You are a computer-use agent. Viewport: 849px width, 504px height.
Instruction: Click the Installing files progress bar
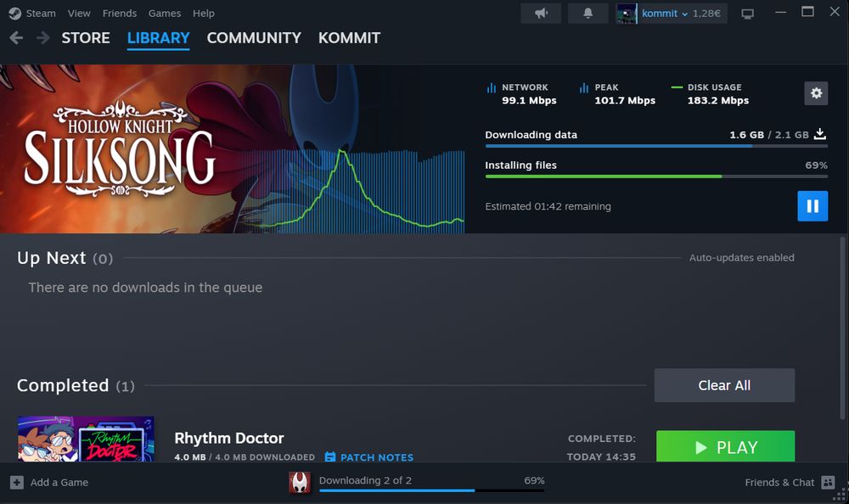(656, 176)
